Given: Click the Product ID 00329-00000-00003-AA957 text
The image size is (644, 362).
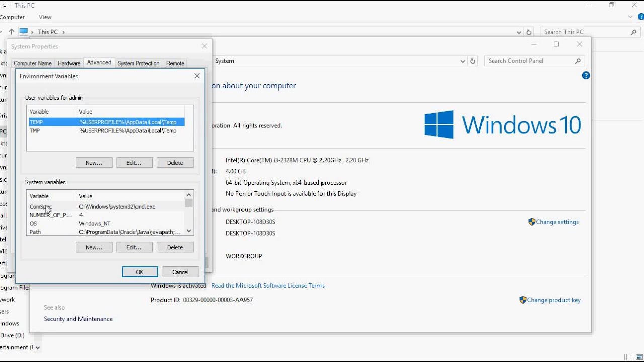Looking at the screenshot, I should coord(202,300).
